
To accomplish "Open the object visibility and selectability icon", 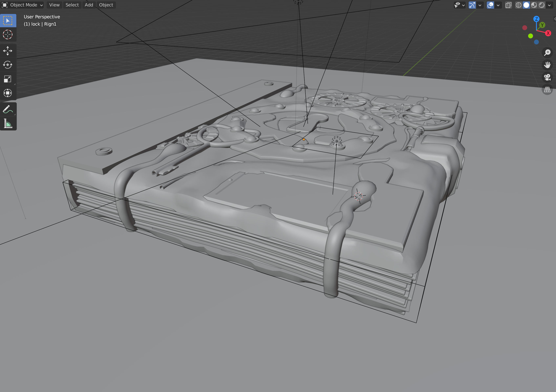I will [x=457, y=5].
